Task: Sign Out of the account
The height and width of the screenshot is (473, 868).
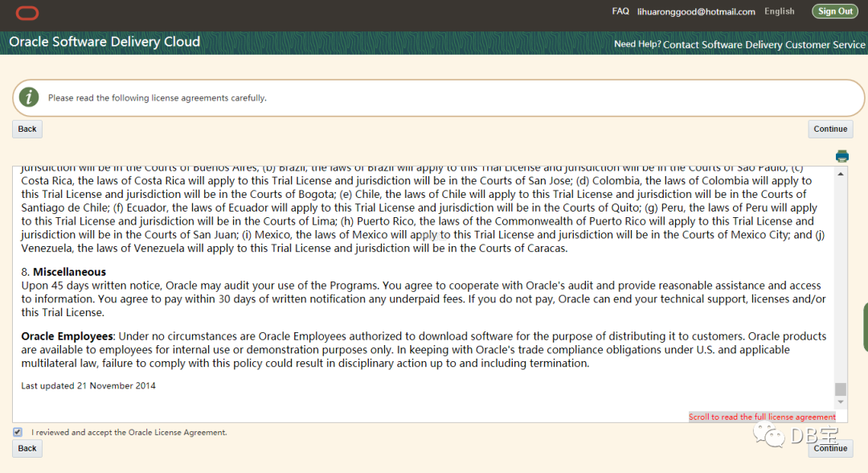Action: tap(835, 11)
